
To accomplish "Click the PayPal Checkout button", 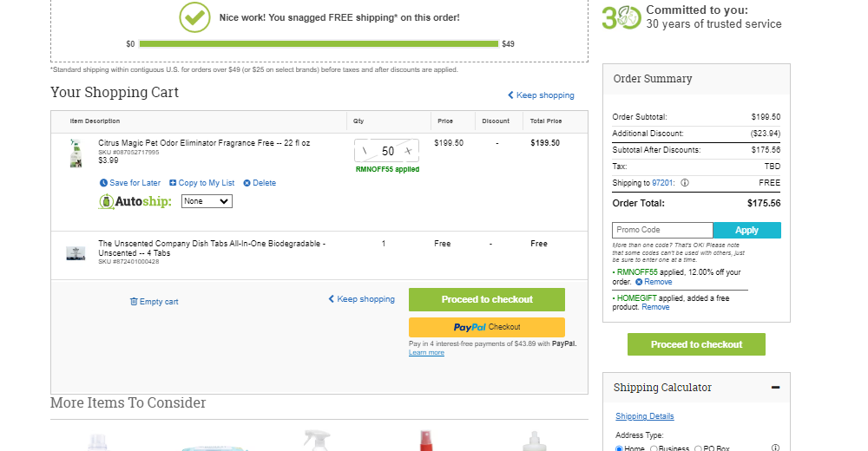I will pyautogui.click(x=487, y=327).
